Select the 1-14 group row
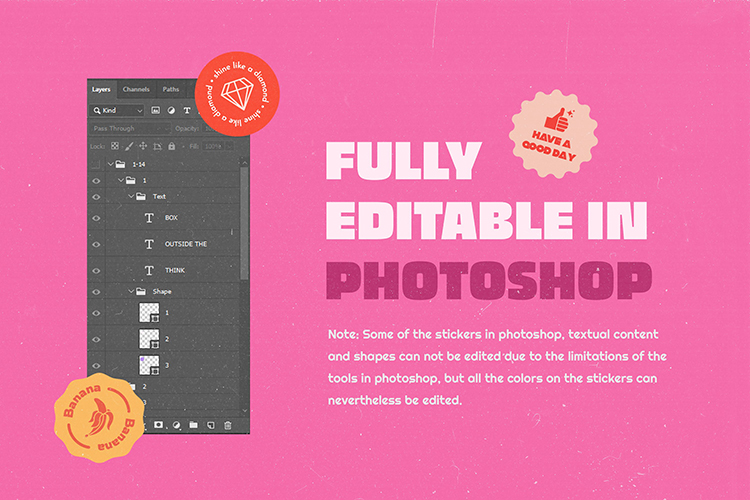Image resolution: width=750 pixels, height=500 pixels. pos(173,164)
